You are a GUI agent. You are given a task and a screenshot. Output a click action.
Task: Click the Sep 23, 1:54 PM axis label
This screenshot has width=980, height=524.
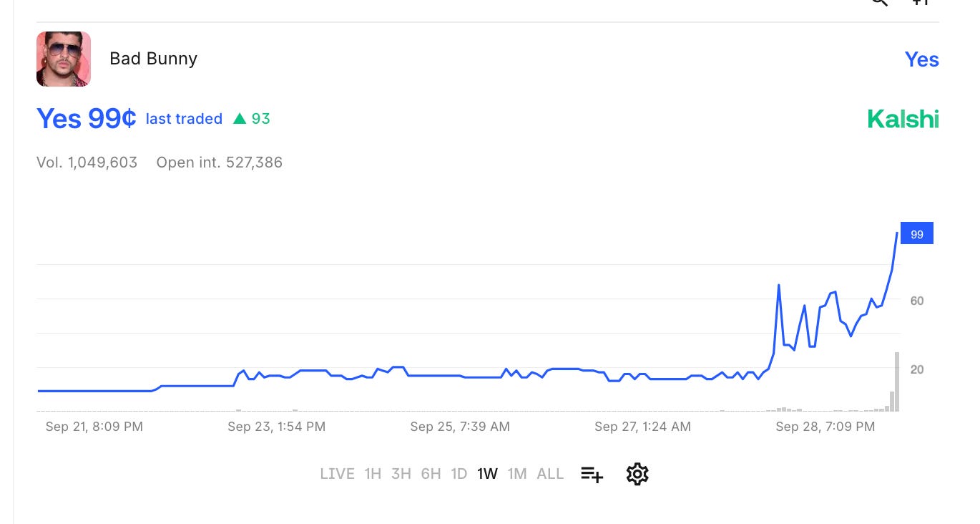(277, 427)
